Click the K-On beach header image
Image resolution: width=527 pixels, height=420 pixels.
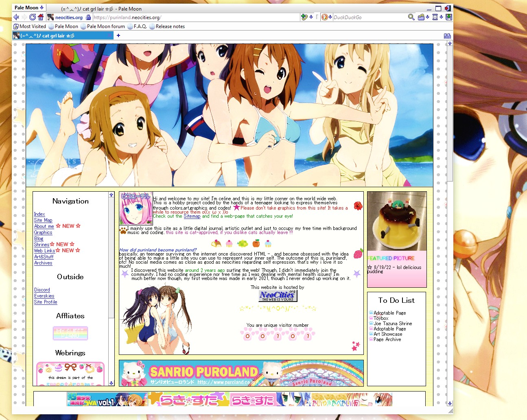point(230,115)
